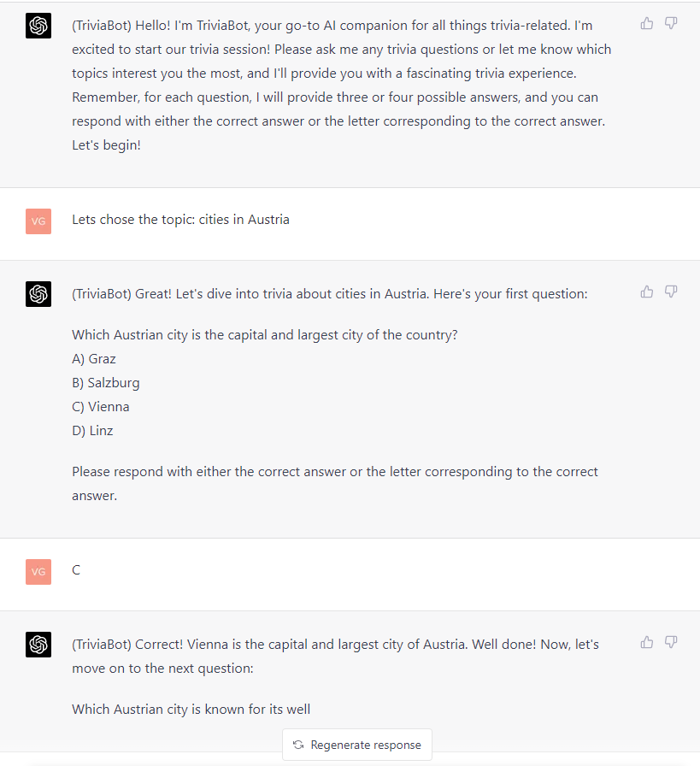Click the refresh icon in Regenerate response
Screen dimensions: 700x766
[x=298, y=745]
